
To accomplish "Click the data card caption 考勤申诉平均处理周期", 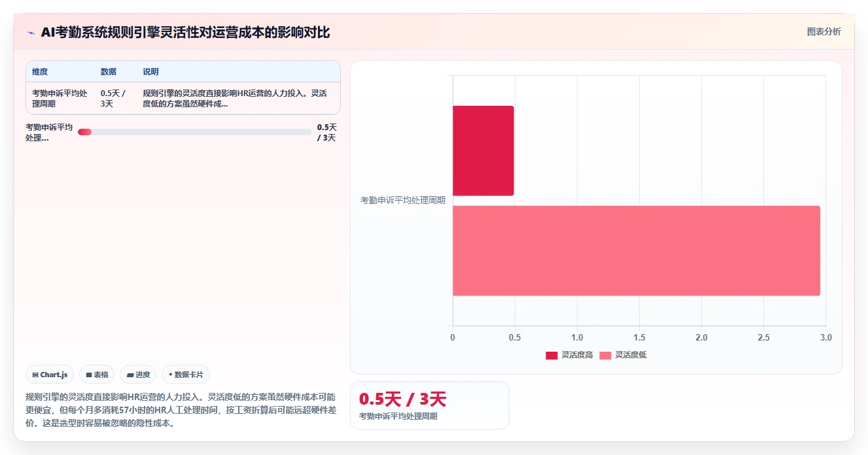I will [398, 416].
